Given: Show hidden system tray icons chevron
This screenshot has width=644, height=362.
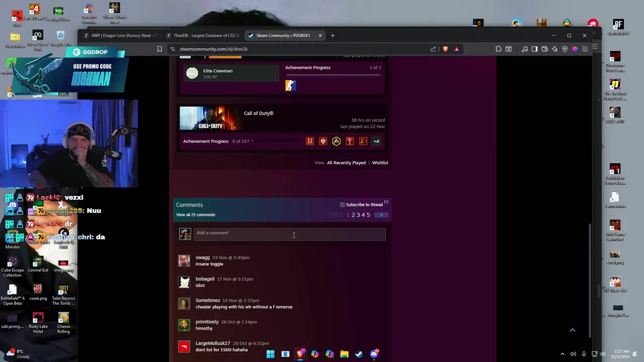Looking at the screenshot, I should 562,354.
